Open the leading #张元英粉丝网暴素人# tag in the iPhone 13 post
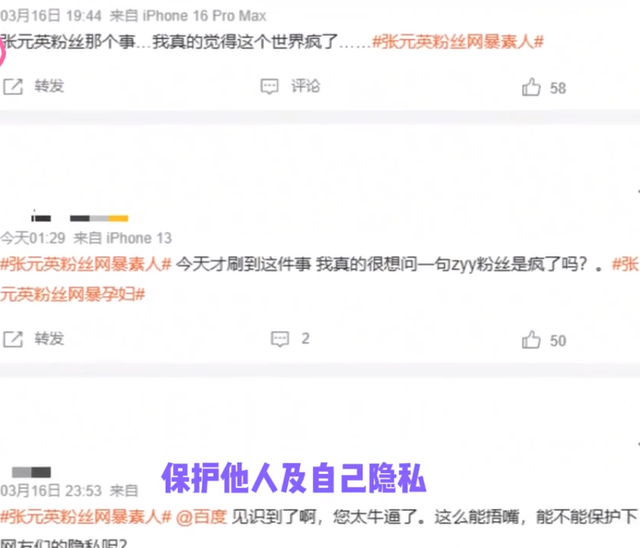The height and width of the screenshot is (548, 640). [86, 264]
